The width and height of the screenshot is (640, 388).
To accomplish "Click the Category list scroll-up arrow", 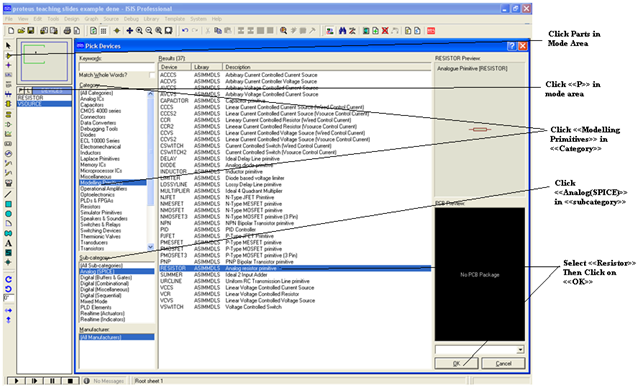I will coord(151,94).
